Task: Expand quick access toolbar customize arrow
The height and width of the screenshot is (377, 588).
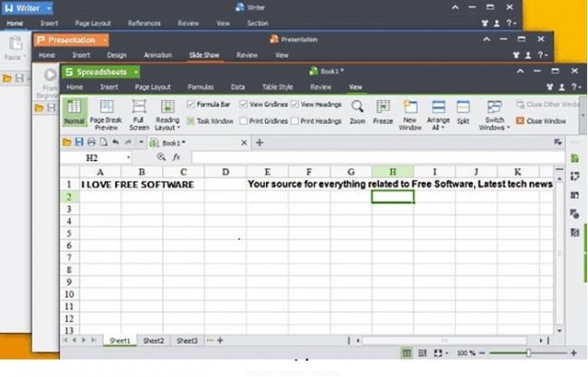Action: click(141, 143)
